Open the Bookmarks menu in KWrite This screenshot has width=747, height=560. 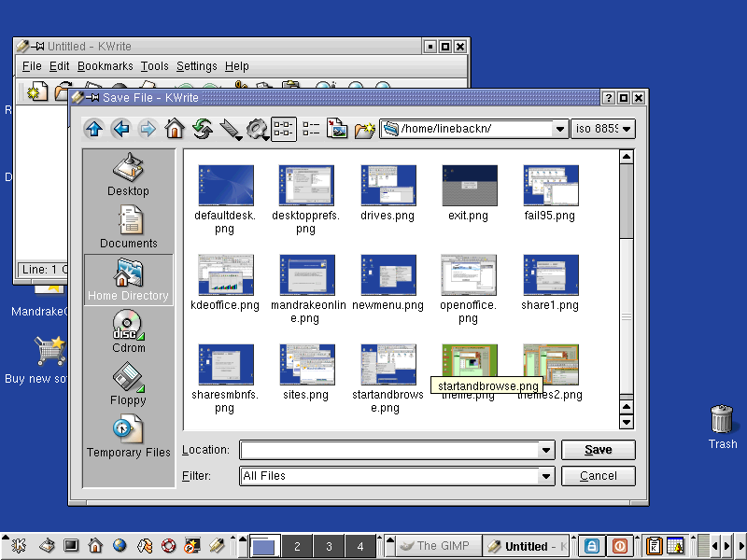105,66
